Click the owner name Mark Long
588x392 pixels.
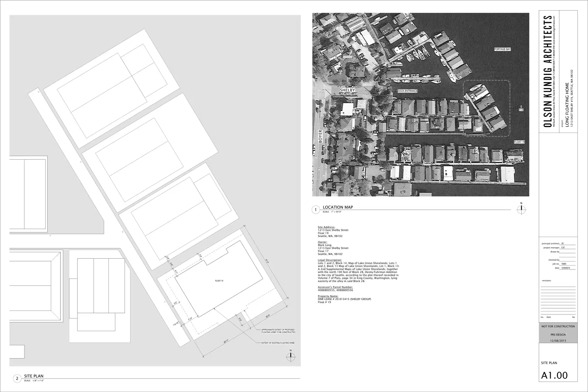click(325, 245)
